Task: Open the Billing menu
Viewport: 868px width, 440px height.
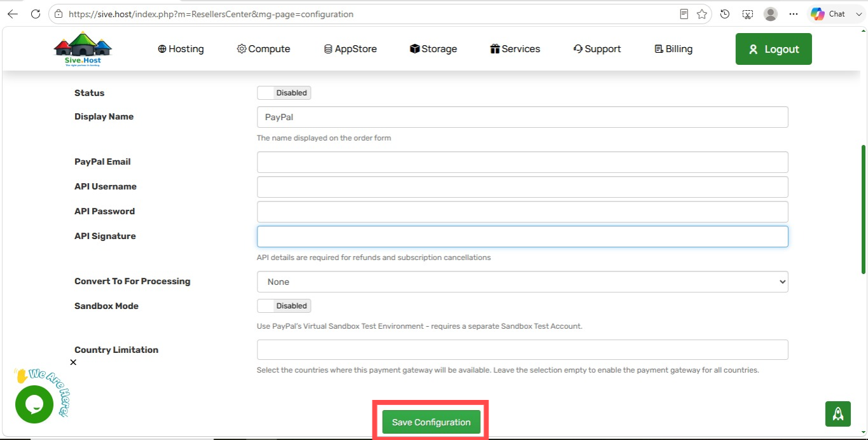Action: (x=673, y=49)
